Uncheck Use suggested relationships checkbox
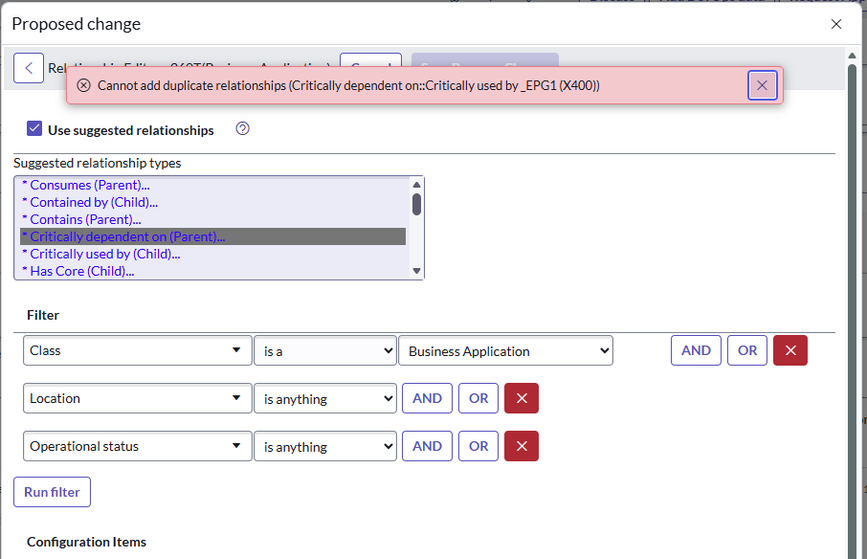The image size is (867, 559). click(x=34, y=129)
